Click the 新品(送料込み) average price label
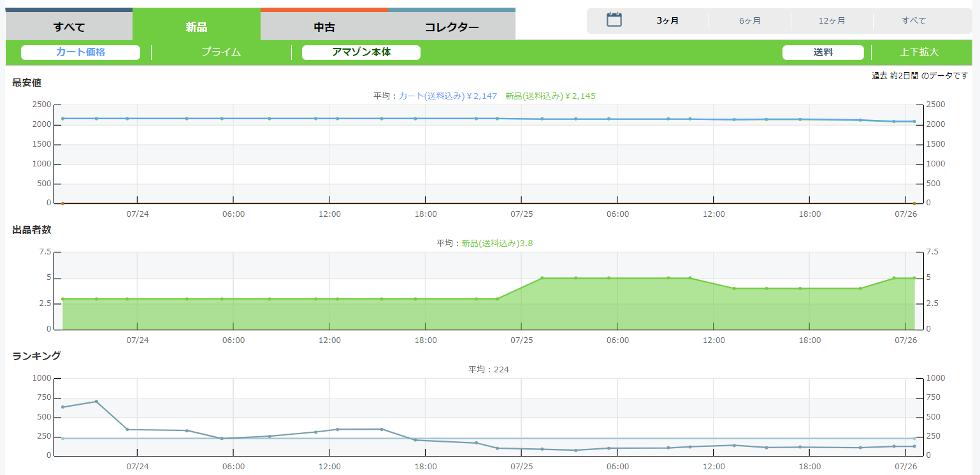This screenshot has height=475, width=980. 550,96
